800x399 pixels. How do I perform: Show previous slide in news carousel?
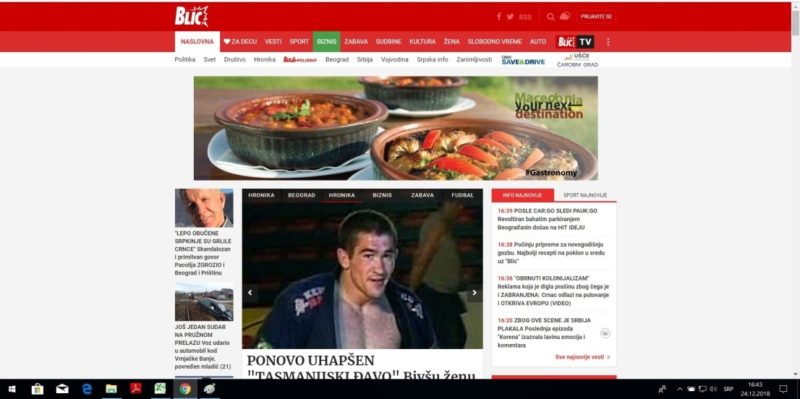250,293
